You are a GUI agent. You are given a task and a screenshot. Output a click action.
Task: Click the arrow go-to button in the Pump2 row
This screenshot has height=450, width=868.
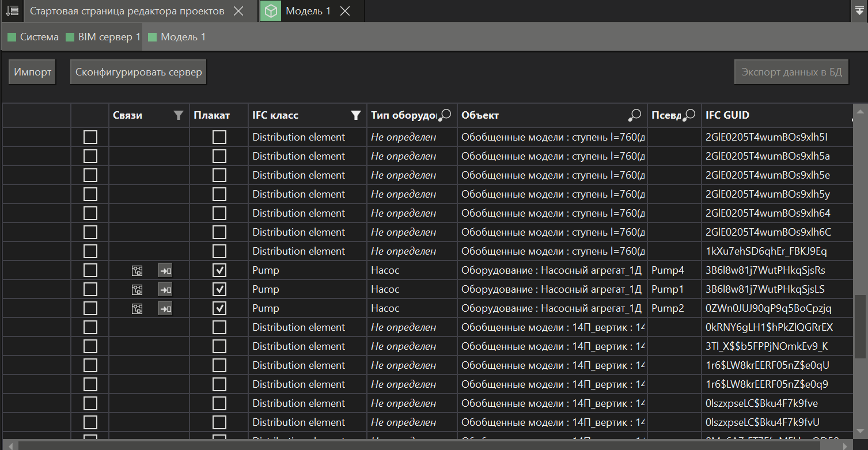click(x=165, y=308)
